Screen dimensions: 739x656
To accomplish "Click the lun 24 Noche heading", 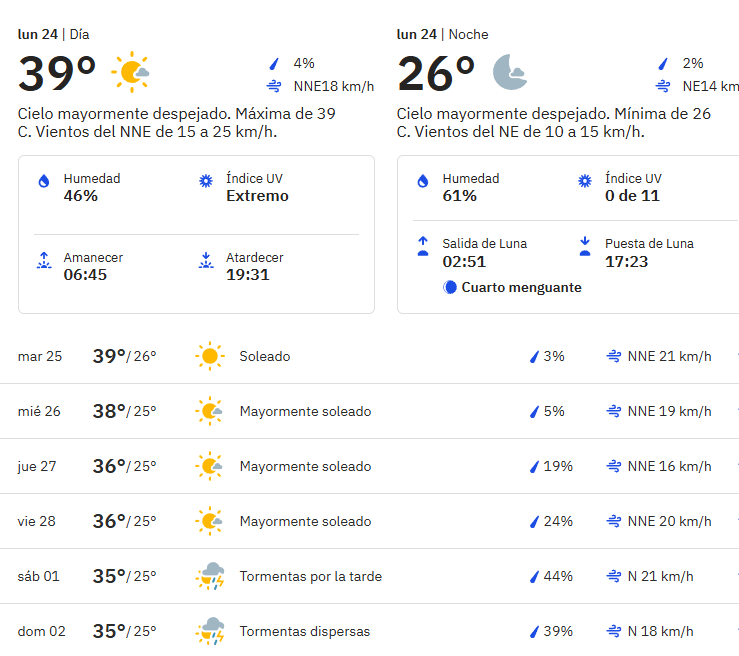I will [x=442, y=34].
